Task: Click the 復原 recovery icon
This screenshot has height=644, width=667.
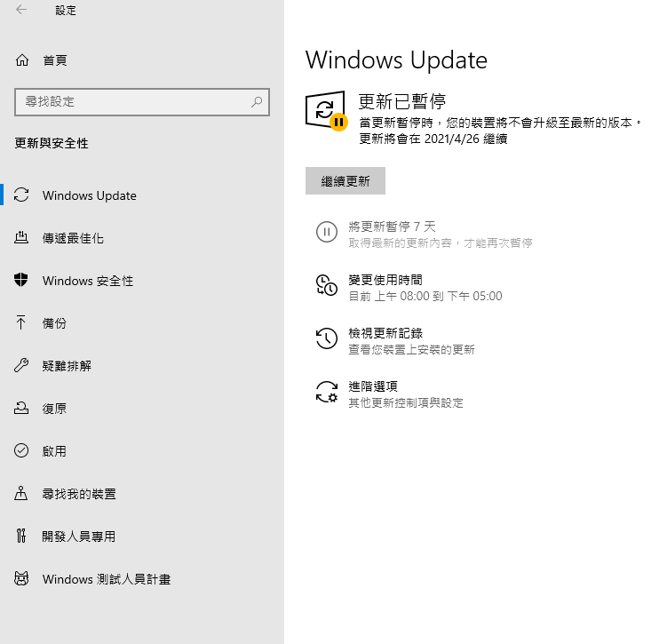Action: [21, 409]
